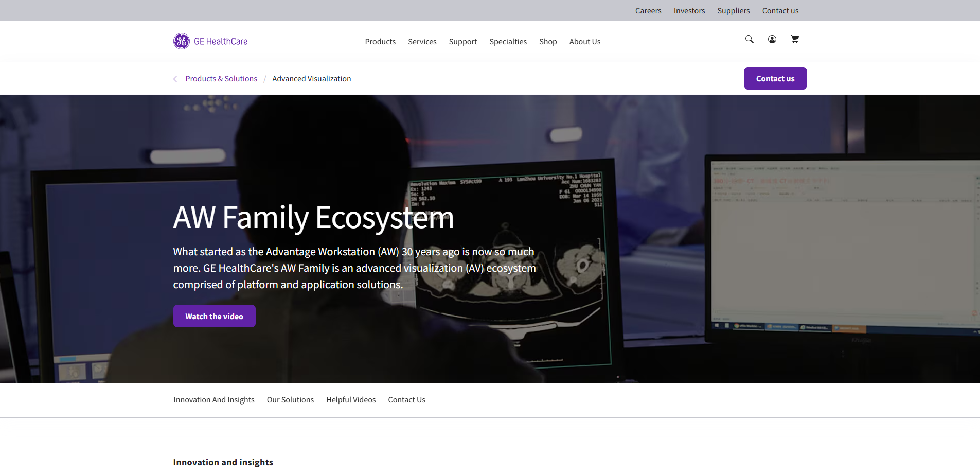The image size is (980, 473).
Task: Click the Advanced Visualization breadcrumb text
Action: 312,79
